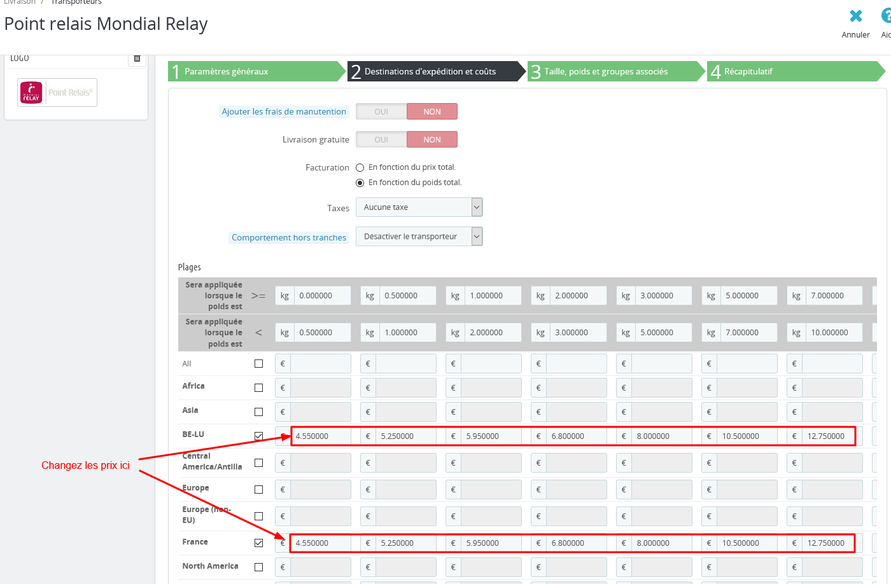Edit BE-LU price 6.800000
891x584 pixels.
pyautogui.click(x=576, y=436)
